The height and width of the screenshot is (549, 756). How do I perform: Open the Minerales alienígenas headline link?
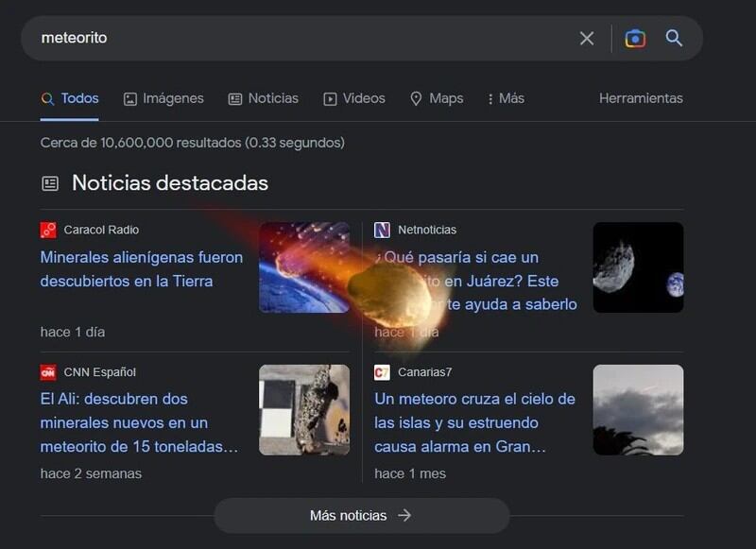pyautogui.click(x=142, y=269)
